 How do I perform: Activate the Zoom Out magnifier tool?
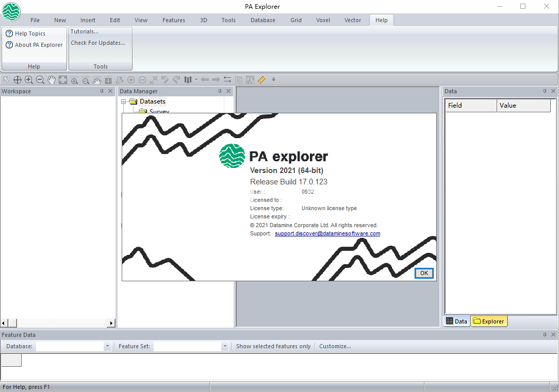(40, 80)
